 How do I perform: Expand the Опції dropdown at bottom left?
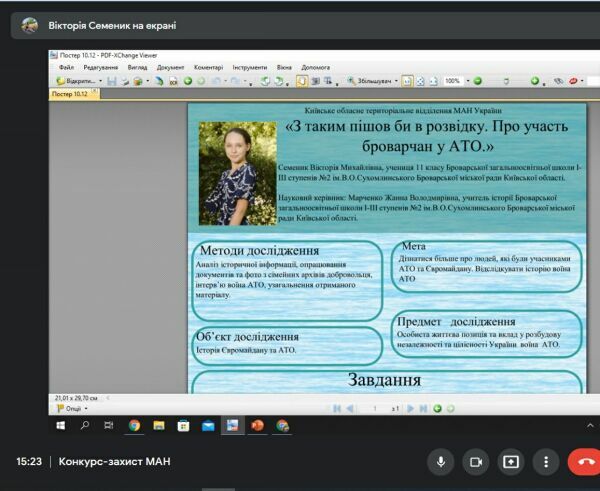74,409
